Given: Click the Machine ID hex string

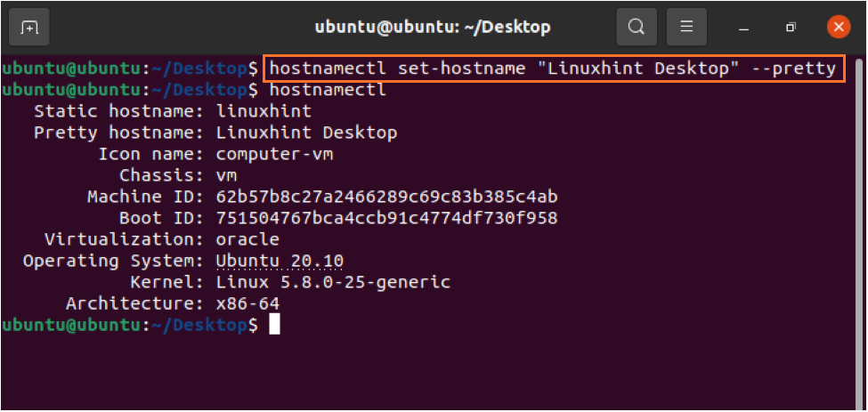Looking at the screenshot, I should pos(387,197).
